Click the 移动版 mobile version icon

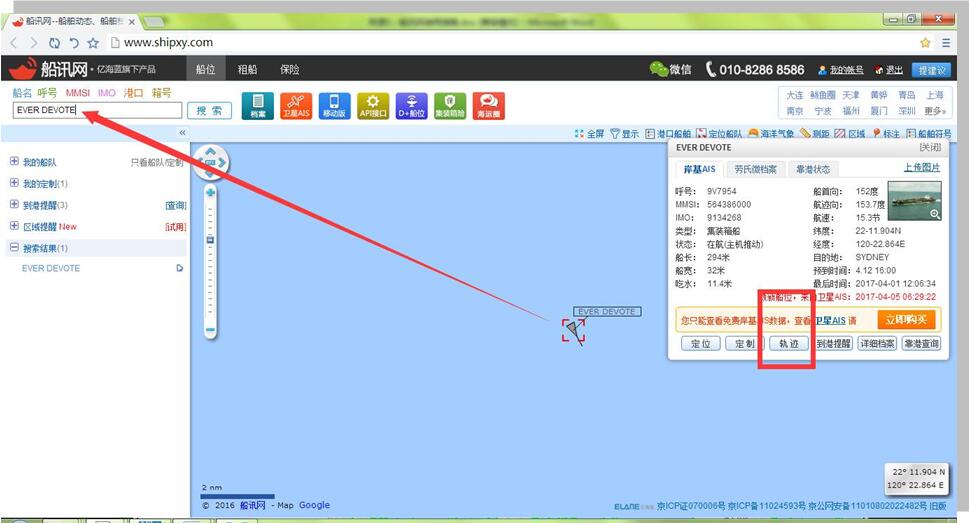(334, 105)
